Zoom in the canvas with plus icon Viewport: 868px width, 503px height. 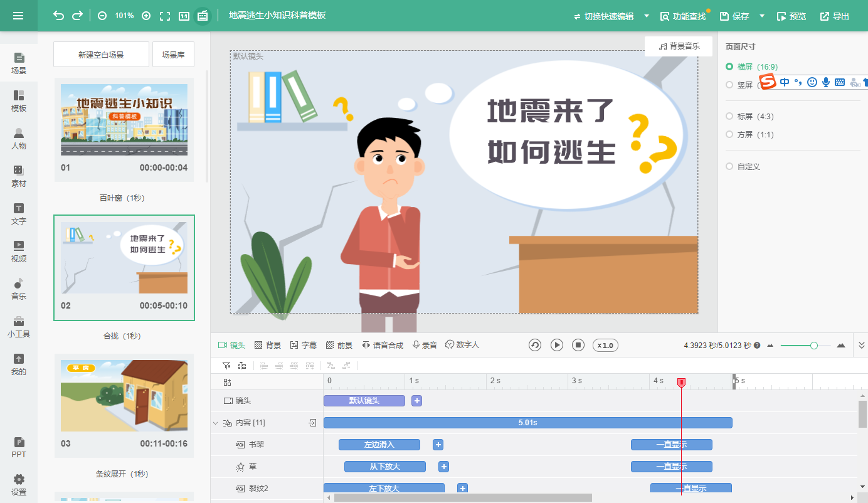click(146, 16)
